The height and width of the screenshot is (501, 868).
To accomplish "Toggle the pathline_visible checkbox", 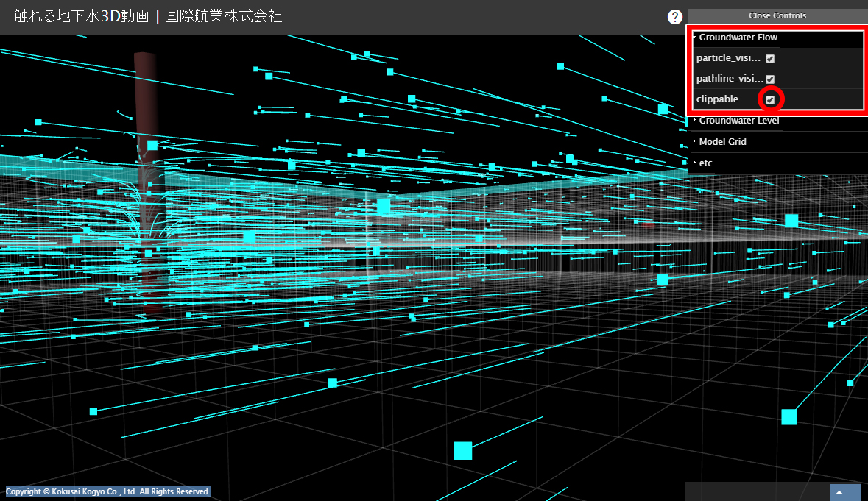I will [770, 79].
